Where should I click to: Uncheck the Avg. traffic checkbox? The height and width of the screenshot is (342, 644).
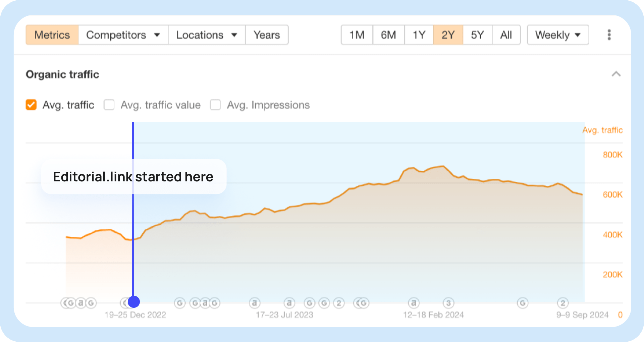point(31,105)
